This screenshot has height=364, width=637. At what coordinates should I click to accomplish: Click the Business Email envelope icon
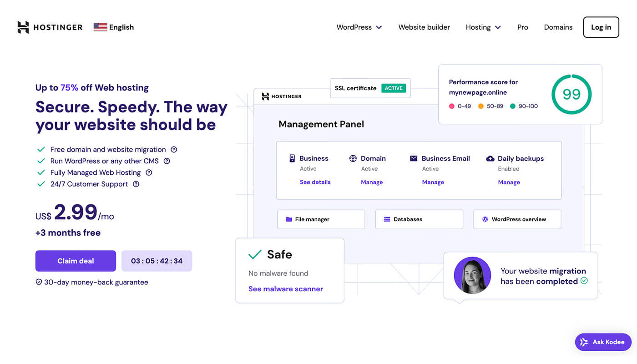click(414, 158)
